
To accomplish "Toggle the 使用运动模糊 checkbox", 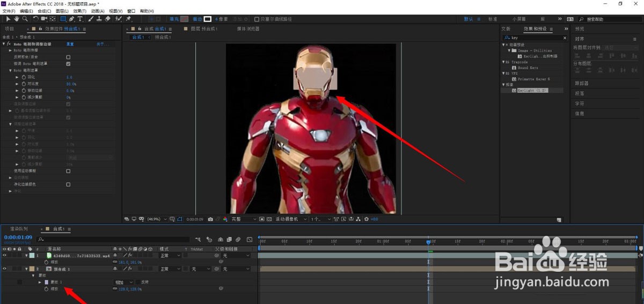I will pyautogui.click(x=68, y=171).
